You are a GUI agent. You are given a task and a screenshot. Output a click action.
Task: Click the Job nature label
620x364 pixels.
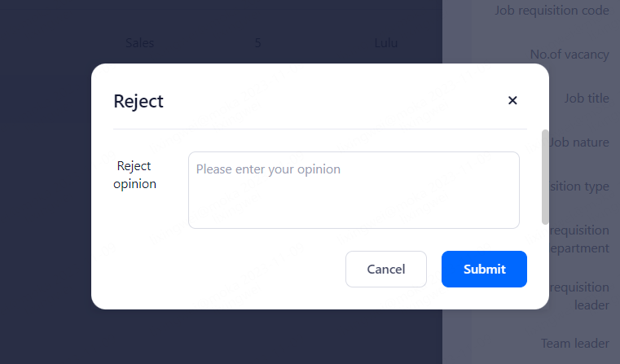tap(580, 143)
